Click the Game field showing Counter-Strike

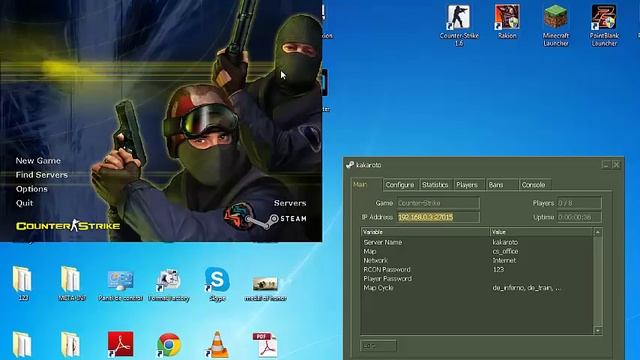coord(438,203)
